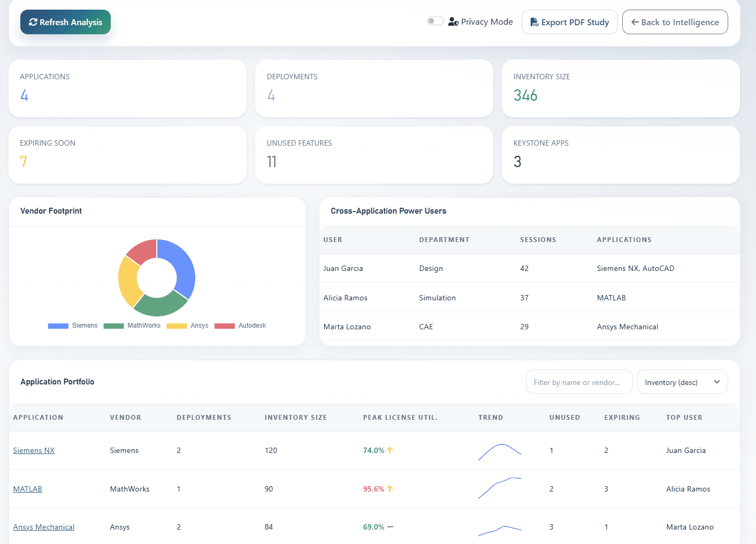Image resolution: width=756 pixels, height=544 pixels.
Task: Click the Refresh Analysis button
Action: pyautogui.click(x=65, y=22)
